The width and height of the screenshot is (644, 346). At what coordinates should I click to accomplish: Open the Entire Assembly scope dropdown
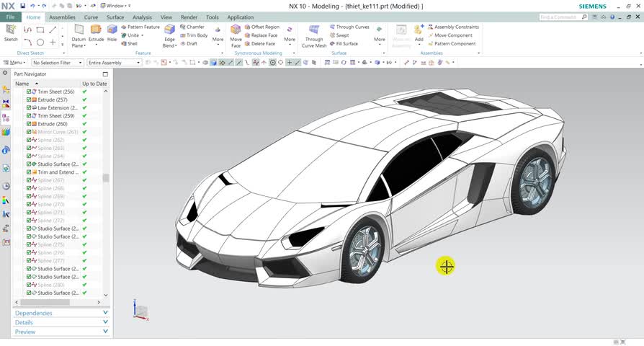click(115, 63)
